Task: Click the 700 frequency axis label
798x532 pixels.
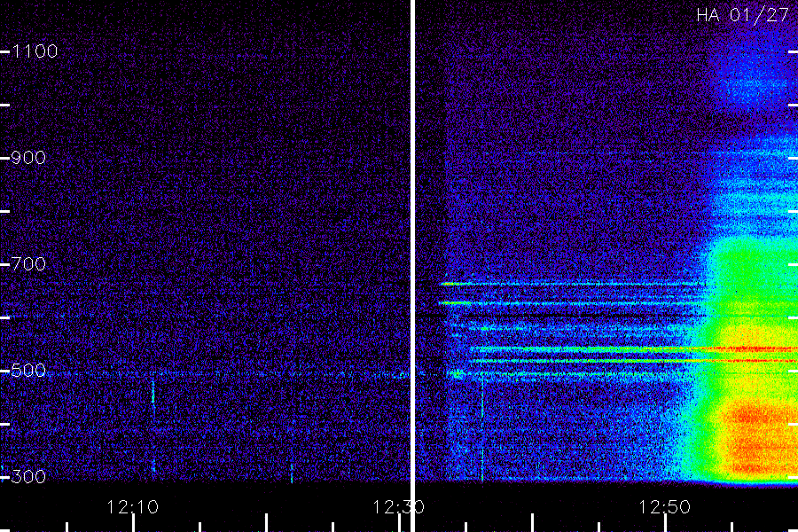Action: (28, 263)
